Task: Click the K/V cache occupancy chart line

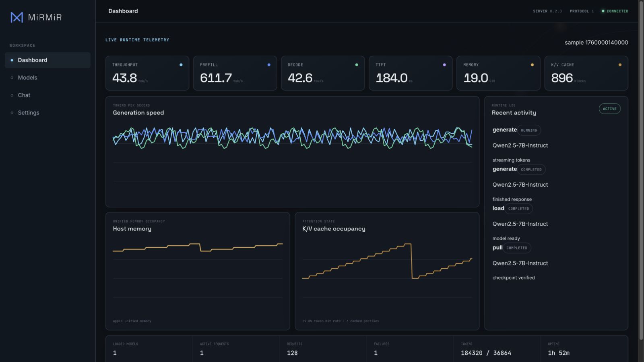Action: (x=387, y=261)
